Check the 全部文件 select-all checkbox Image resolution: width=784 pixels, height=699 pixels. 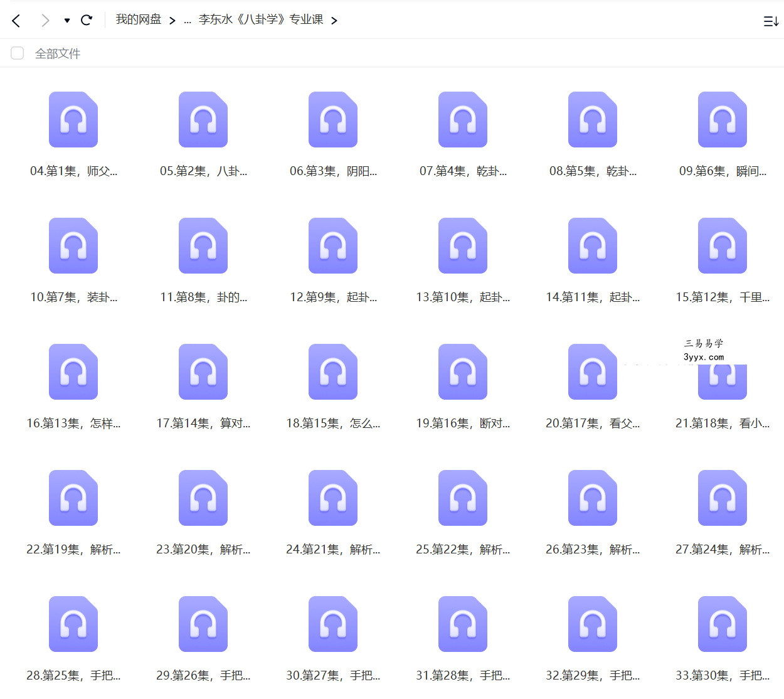18,53
